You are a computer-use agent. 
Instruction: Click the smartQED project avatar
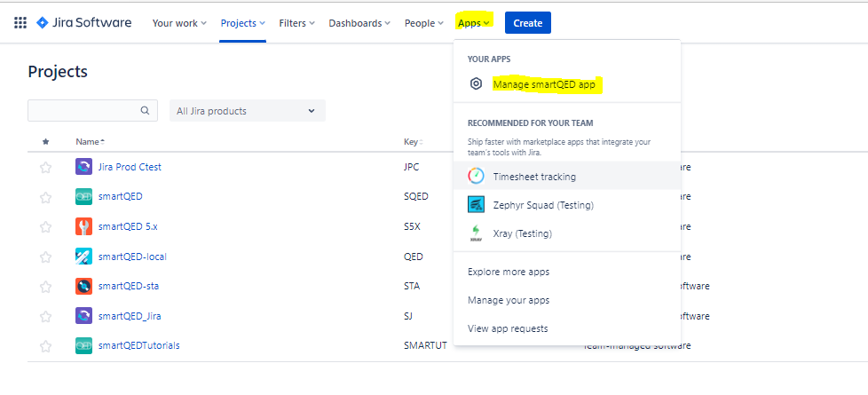(x=83, y=197)
